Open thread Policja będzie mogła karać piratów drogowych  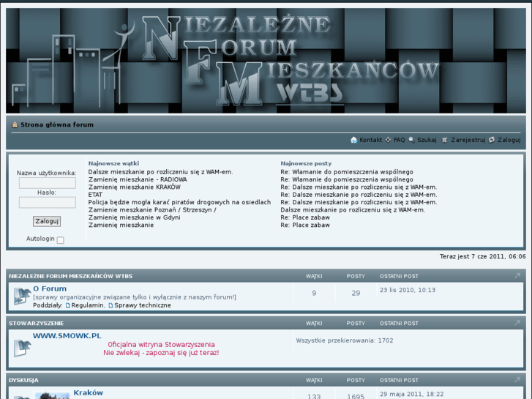179,202
